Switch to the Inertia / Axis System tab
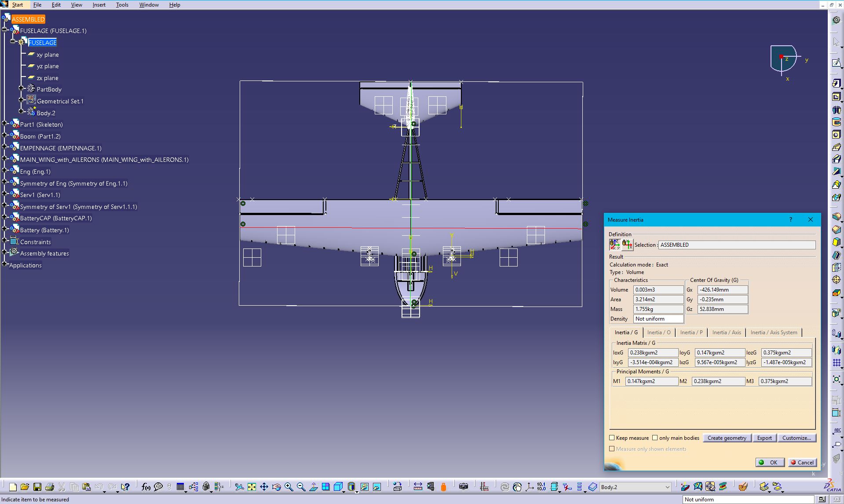The height and width of the screenshot is (504, 844). point(774,332)
